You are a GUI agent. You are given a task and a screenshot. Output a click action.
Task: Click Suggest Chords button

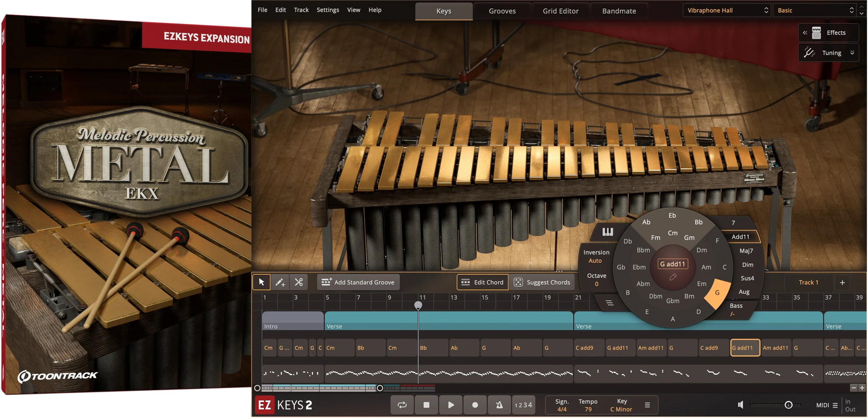pyautogui.click(x=542, y=282)
